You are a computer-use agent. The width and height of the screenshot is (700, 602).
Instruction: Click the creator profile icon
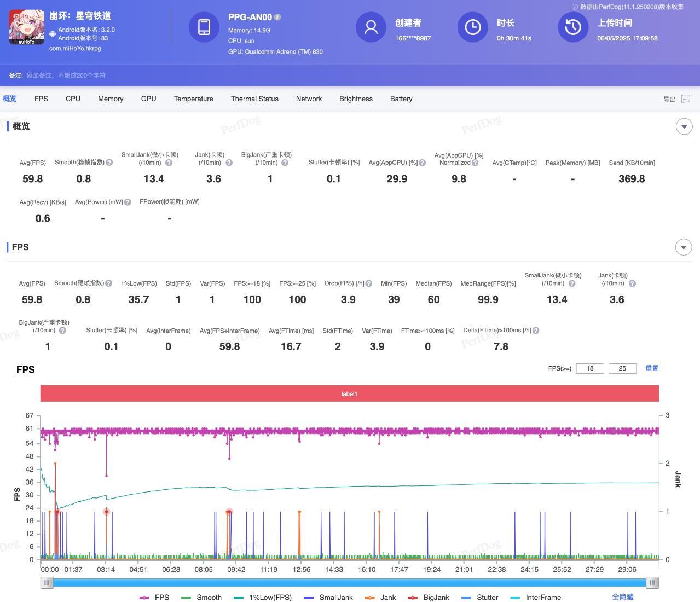click(x=371, y=27)
